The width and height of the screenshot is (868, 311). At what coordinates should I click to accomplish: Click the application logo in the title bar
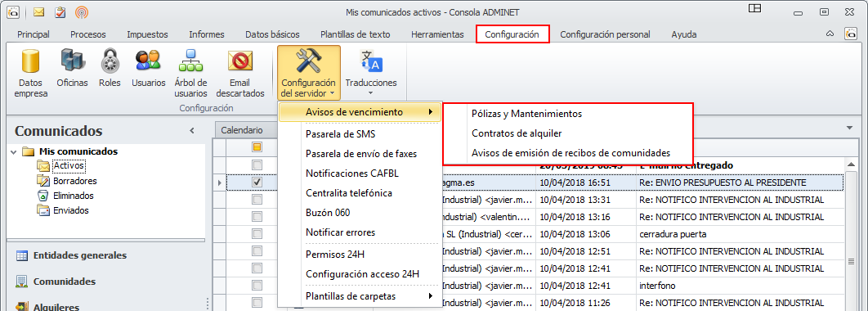click(x=13, y=11)
